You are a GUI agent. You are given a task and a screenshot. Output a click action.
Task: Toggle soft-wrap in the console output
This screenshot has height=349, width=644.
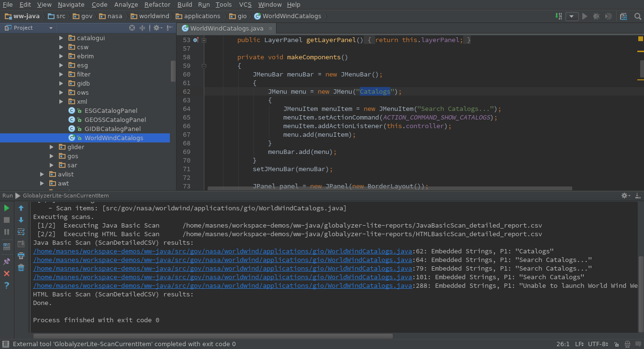click(x=21, y=232)
